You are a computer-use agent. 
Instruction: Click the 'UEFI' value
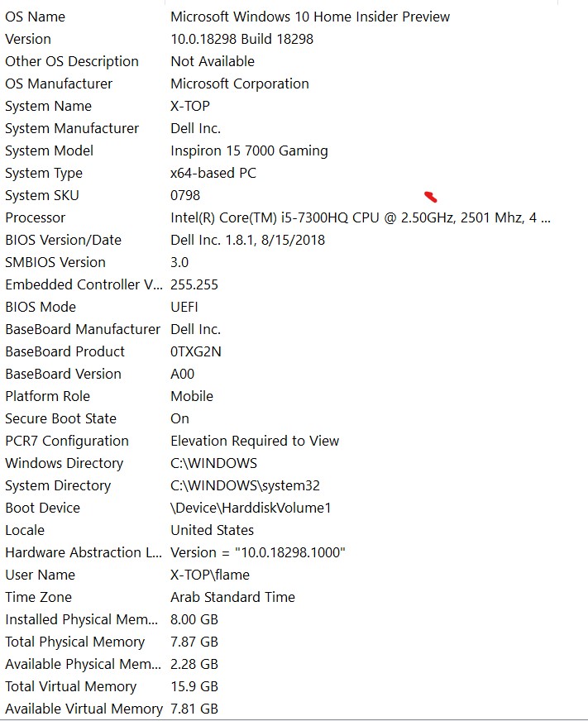click(x=184, y=307)
